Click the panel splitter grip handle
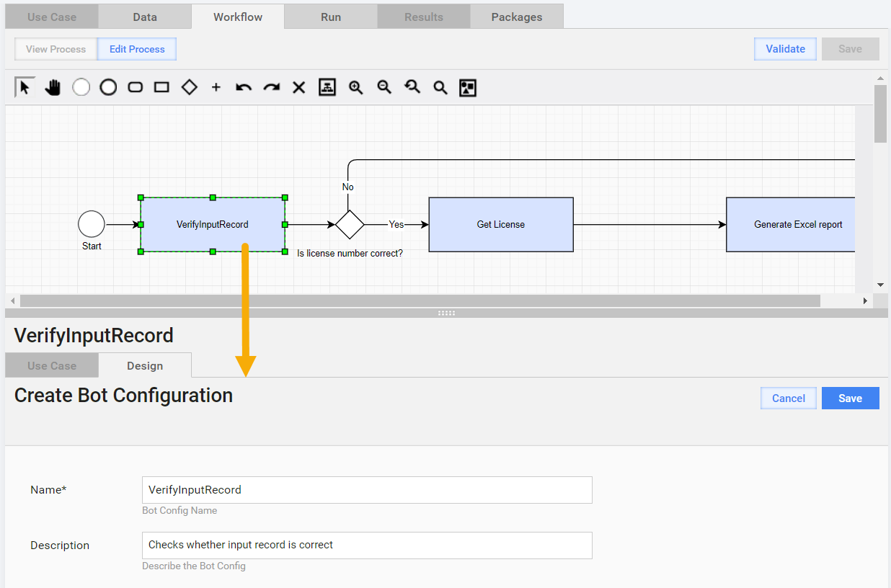Screen dimensions: 891x588 point(446,313)
